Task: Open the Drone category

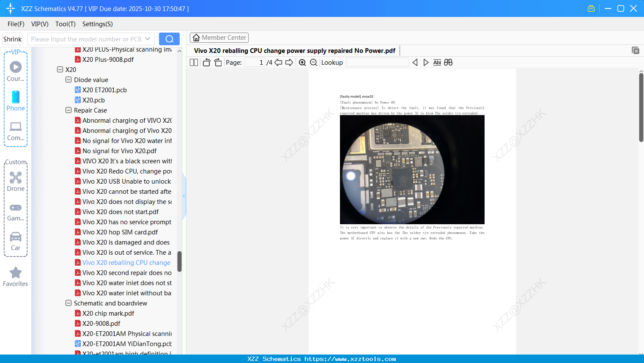Action: click(x=16, y=181)
